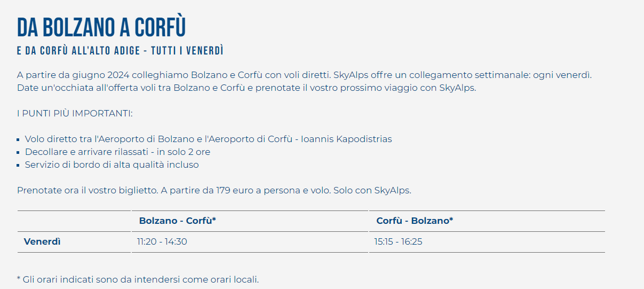644x289 pixels.
Task: Click the bullet 'Servizio di bordo di alta qualità'
Action: pos(112,165)
